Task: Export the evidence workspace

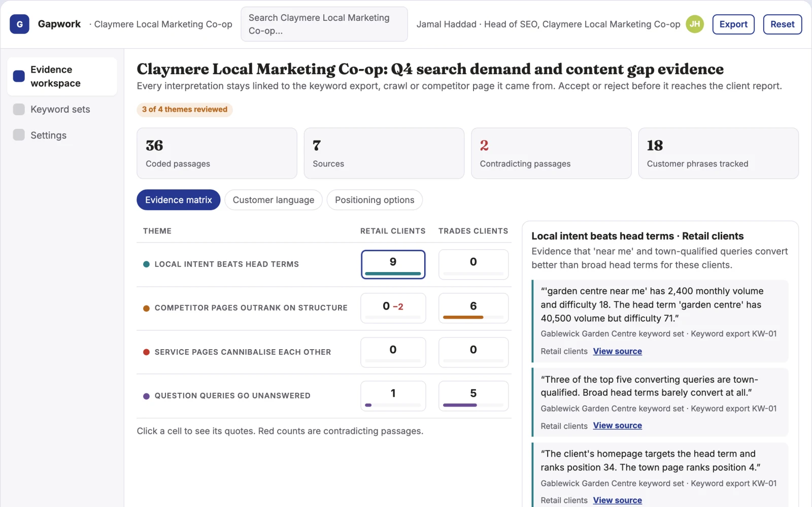Action: tap(733, 24)
